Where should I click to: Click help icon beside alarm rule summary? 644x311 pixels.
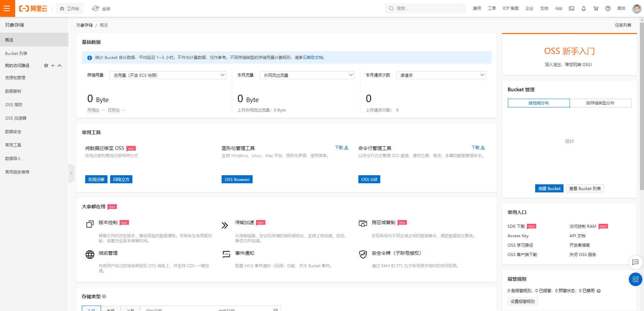click(599, 291)
